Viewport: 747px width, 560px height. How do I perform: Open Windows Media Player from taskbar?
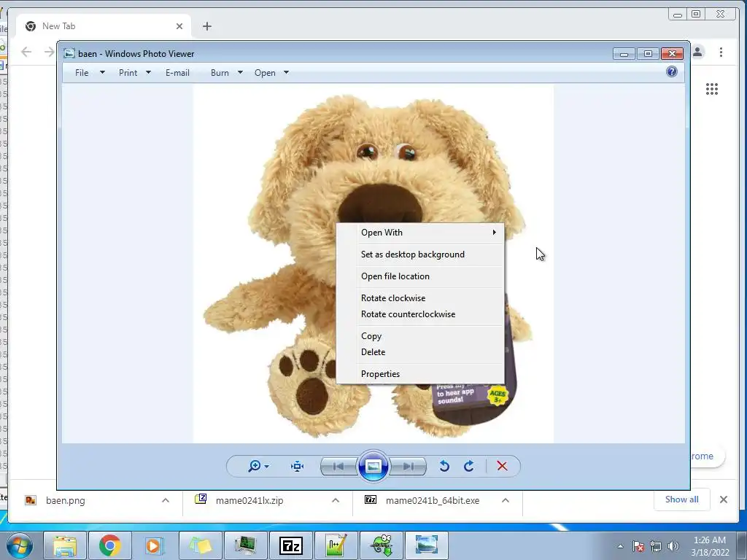click(155, 545)
